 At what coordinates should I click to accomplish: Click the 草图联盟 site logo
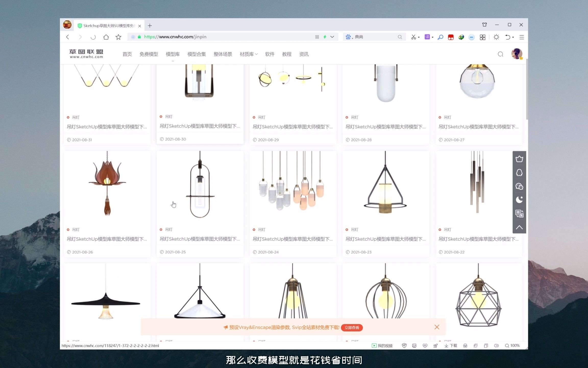(86, 54)
